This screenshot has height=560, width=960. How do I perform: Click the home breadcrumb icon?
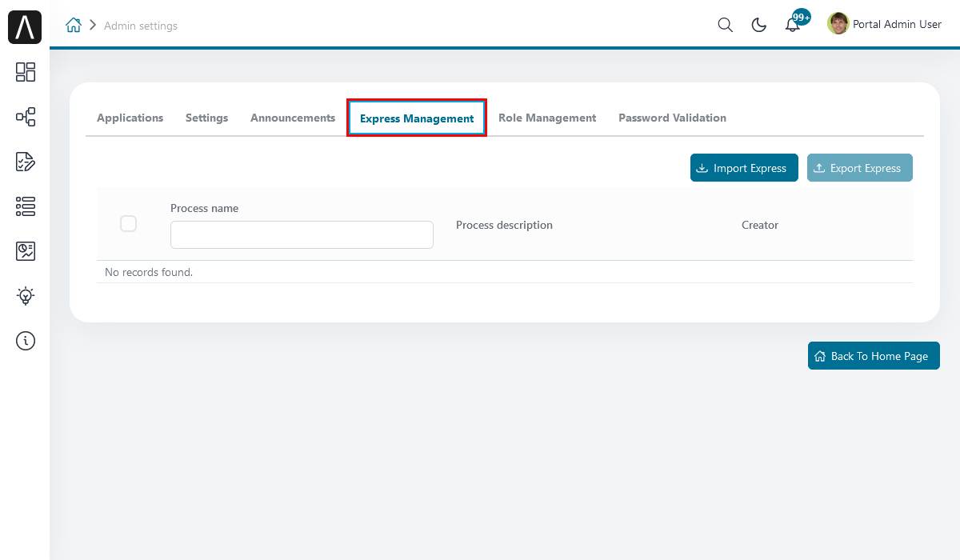click(74, 26)
